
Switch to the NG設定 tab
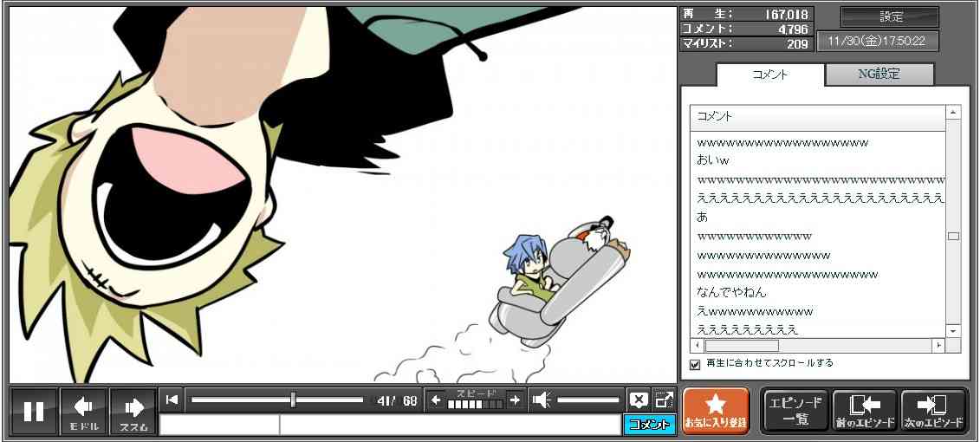[879, 75]
